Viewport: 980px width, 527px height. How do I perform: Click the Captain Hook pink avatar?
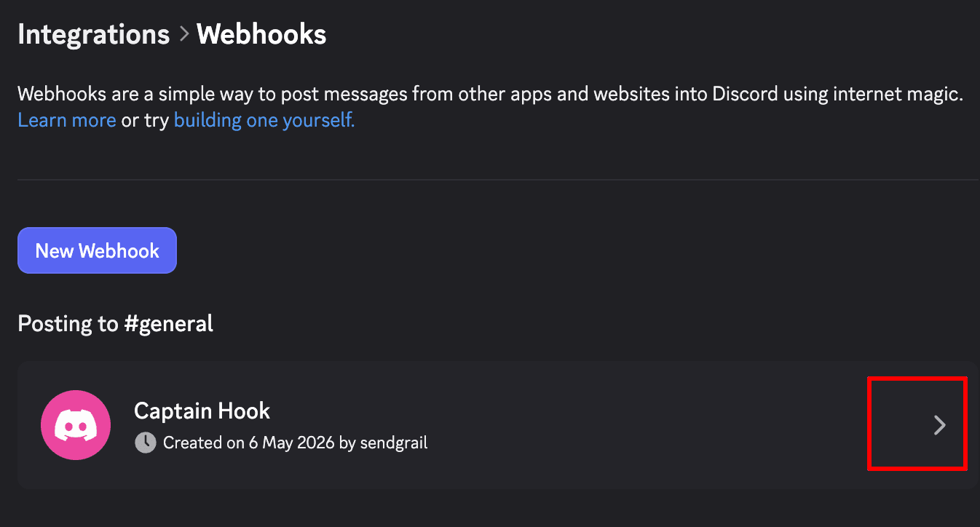76,425
